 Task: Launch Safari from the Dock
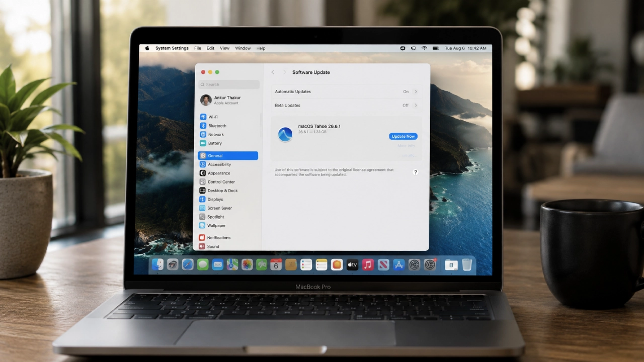pyautogui.click(x=188, y=264)
